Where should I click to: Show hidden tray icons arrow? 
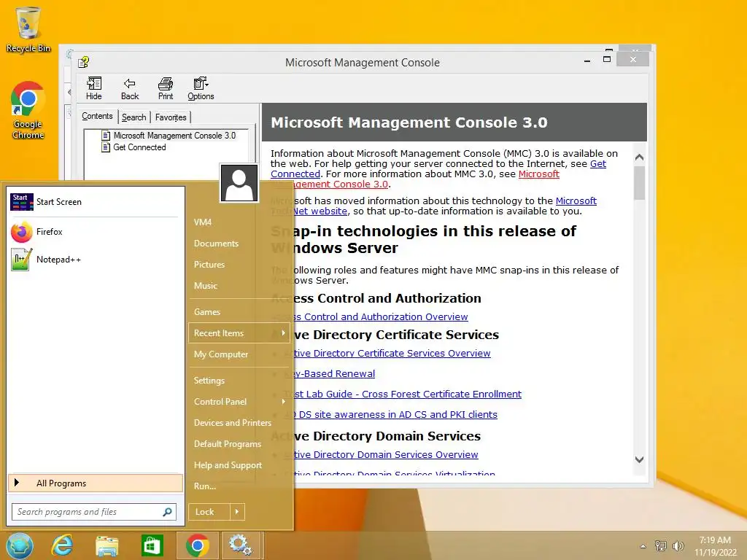pyautogui.click(x=643, y=546)
